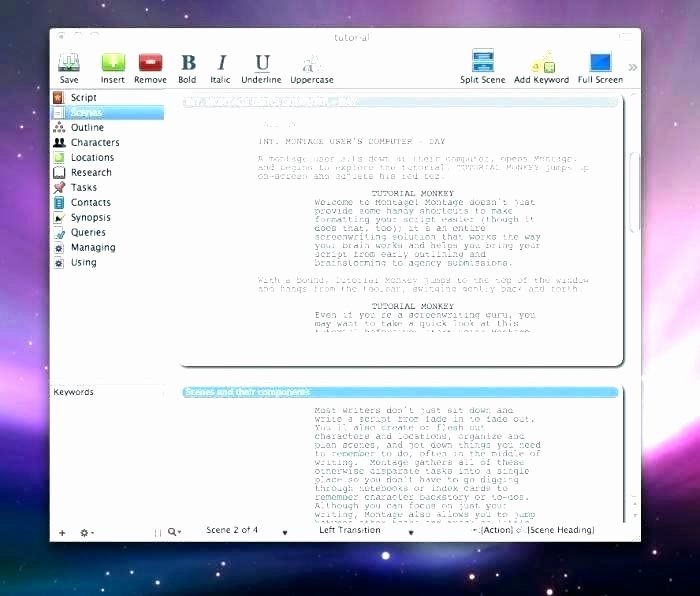
Task: Open Tasks in the sidebar
Action: coord(107,188)
